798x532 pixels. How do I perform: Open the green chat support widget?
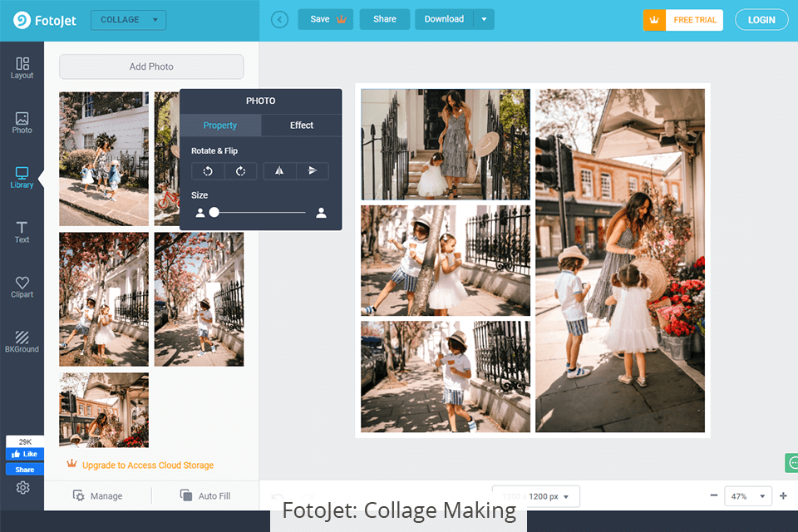pos(791,463)
